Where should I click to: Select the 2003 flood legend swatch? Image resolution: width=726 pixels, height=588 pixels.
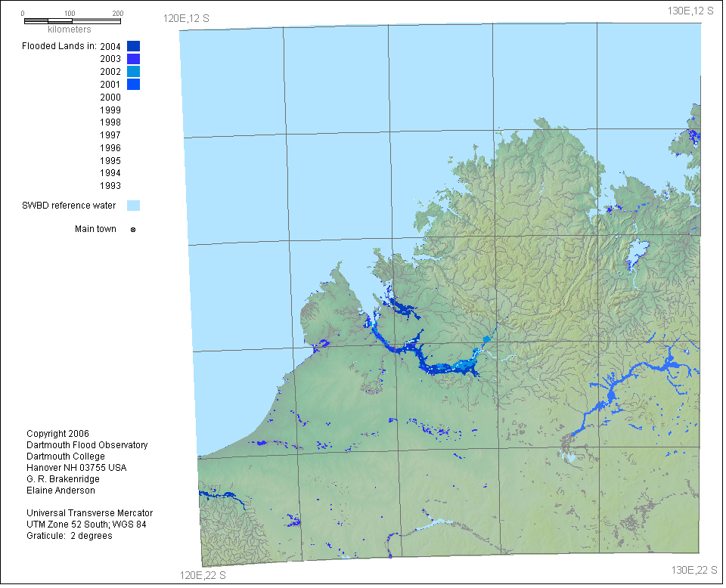(x=133, y=59)
